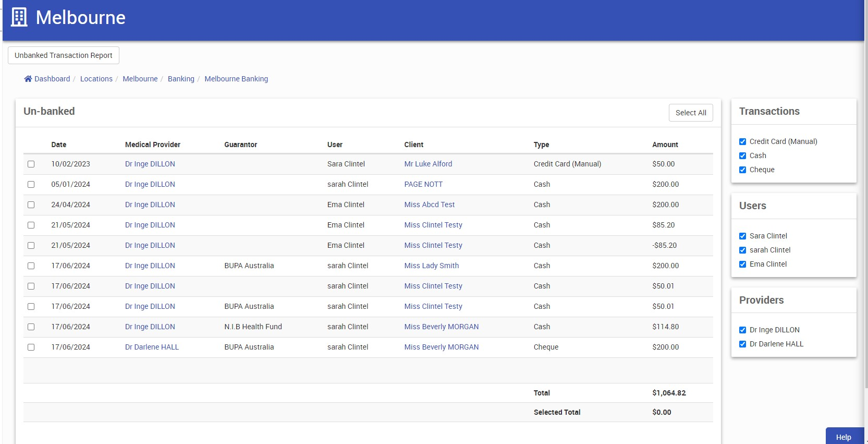Viewport: 868px width, 444px height.
Task: Check the 24/04/2024 Miss Abcd Test row
Action: [x=31, y=205]
